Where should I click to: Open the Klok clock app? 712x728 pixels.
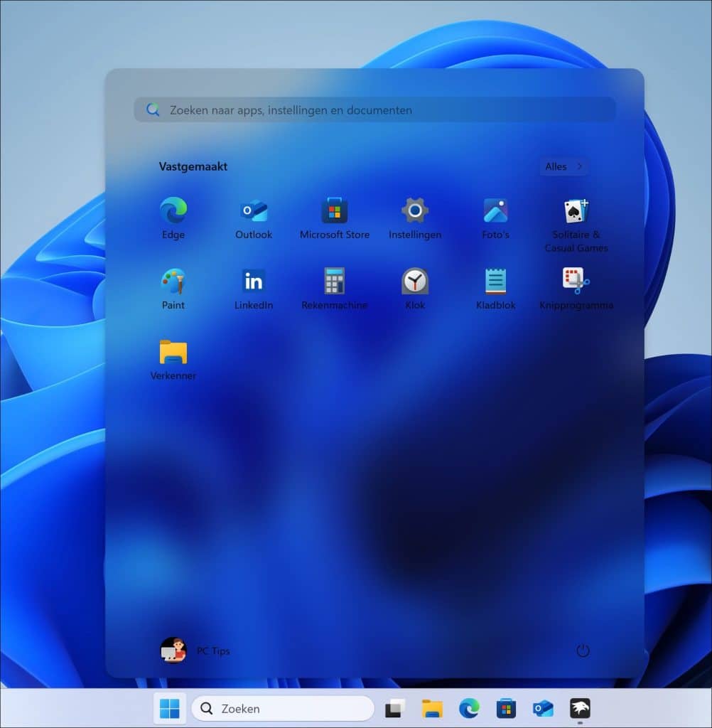click(x=414, y=282)
